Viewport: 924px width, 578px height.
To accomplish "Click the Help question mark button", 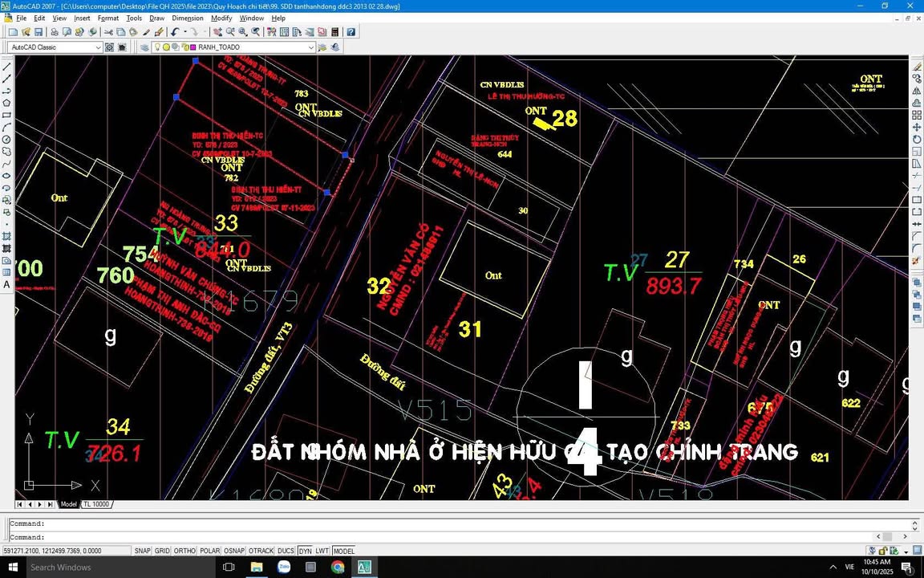I will pyautogui.click(x=351, y=31).
